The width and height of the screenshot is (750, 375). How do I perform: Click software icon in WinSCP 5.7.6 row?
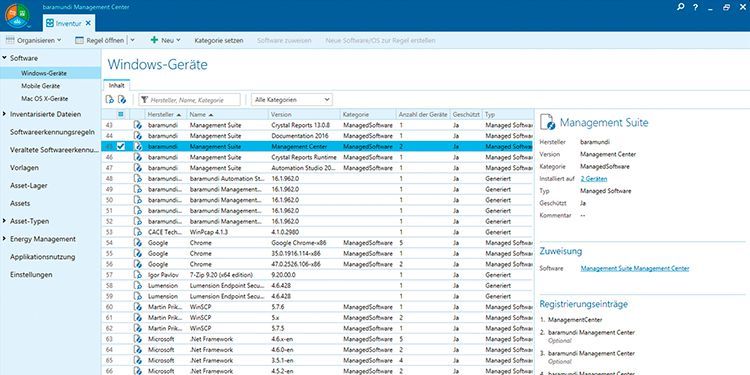[x=138, y=307]
